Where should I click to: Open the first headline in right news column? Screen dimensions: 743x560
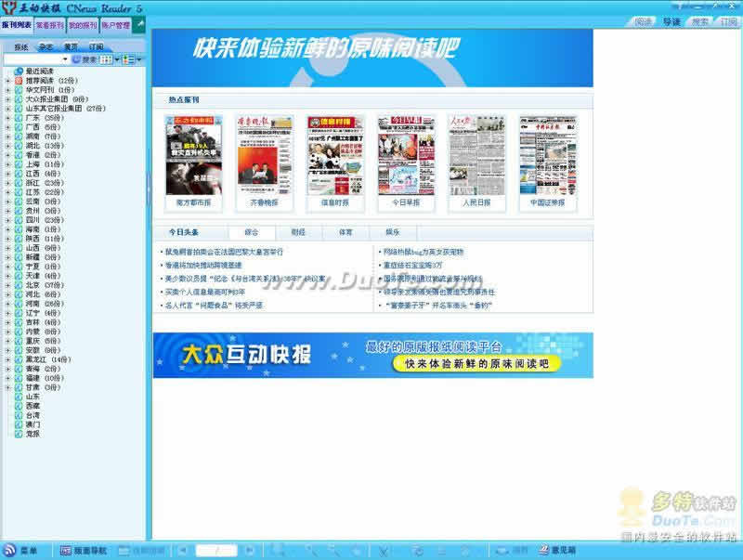(424, 252)
